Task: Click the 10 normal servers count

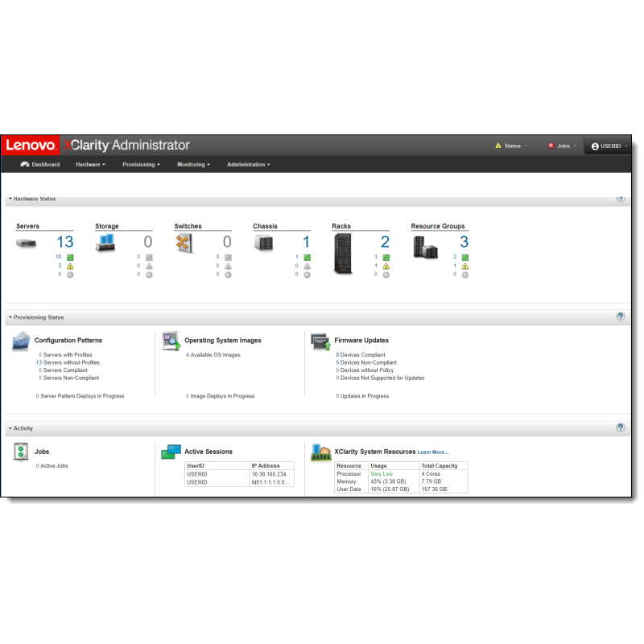Action: [x=58, y=257]
